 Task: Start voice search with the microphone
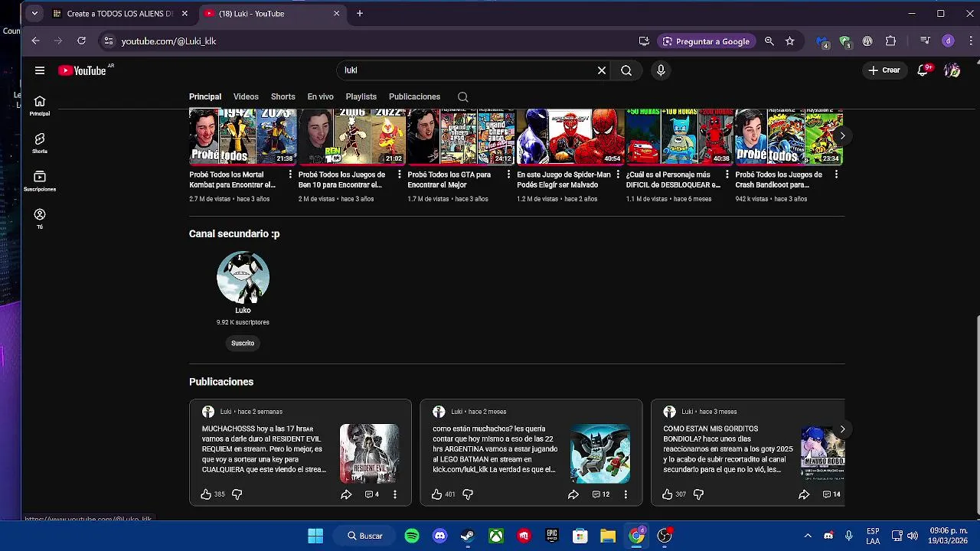[x=661, y=70]
